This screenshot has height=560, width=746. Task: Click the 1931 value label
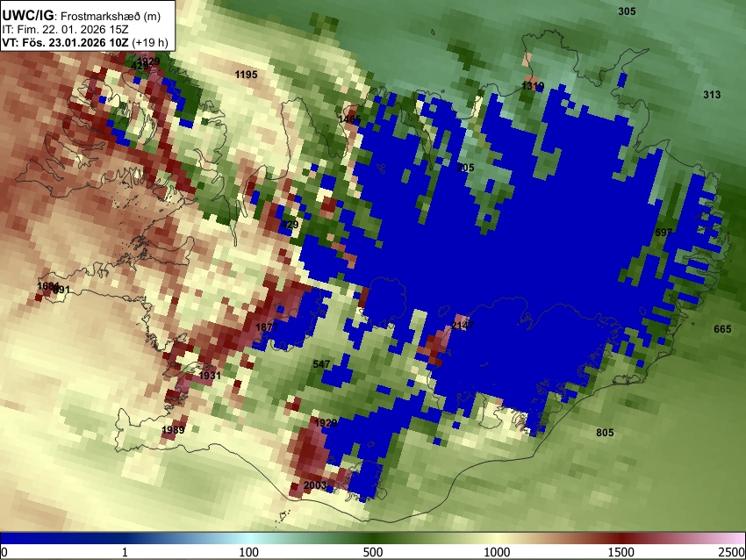click(210, 376)
